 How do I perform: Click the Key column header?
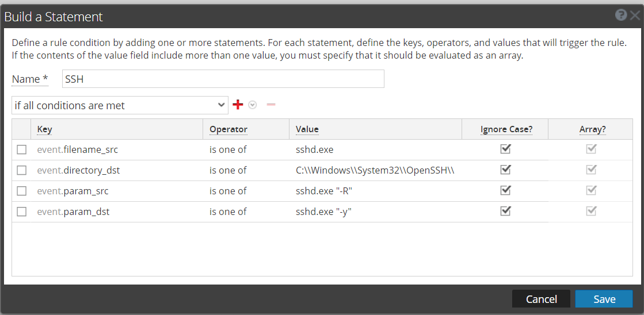pyautogui.click(x=44, y=129)
